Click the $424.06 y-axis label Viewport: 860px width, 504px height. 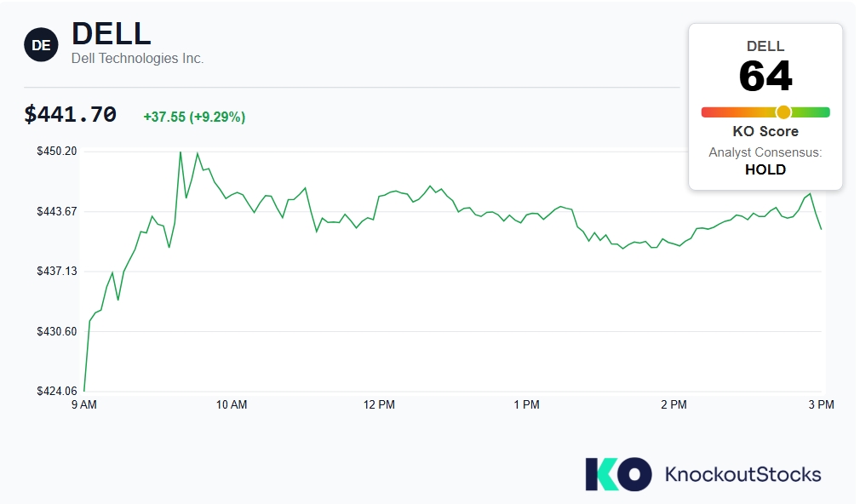click(57, 391)
